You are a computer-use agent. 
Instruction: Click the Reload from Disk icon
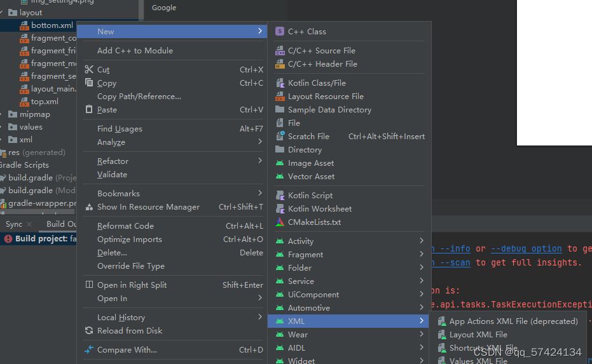tap(89, 330)
